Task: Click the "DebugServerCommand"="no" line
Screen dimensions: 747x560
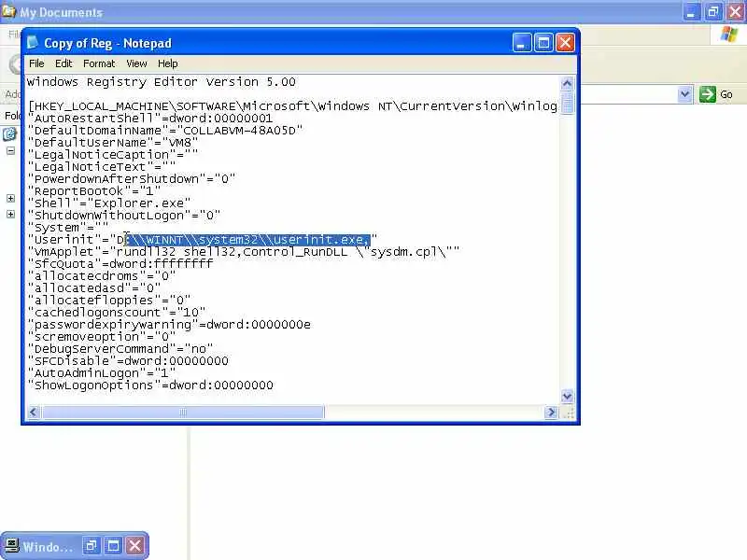Action: 120,349
